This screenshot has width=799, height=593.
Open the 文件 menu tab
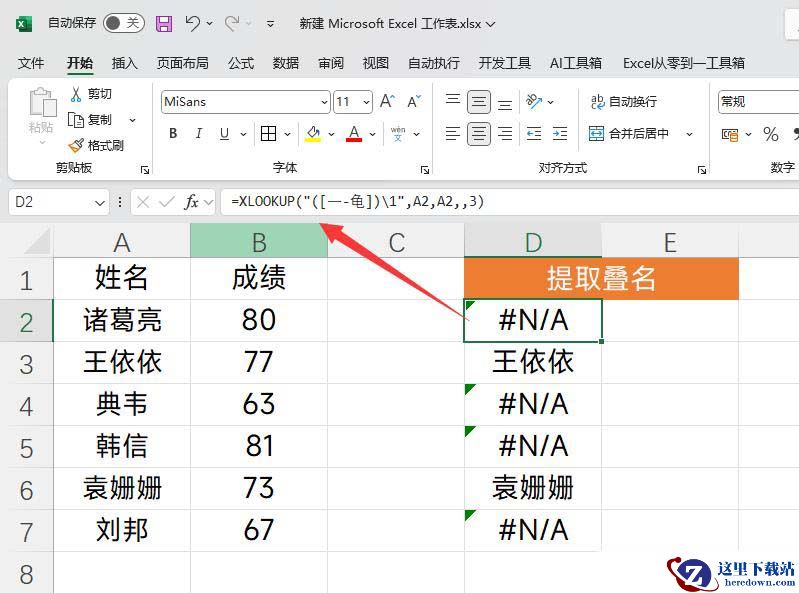31,63
